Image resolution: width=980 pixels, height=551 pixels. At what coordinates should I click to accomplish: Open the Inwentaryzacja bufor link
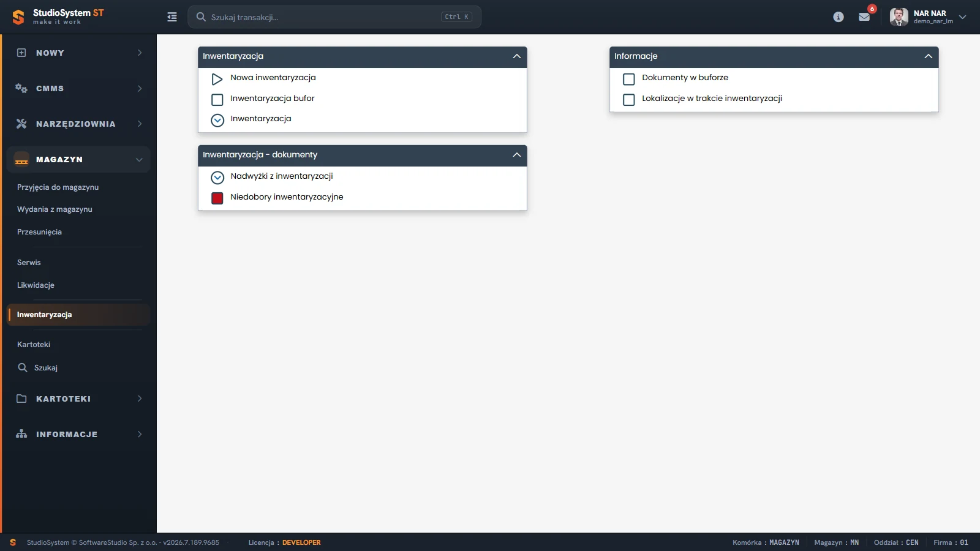[273, 99]
